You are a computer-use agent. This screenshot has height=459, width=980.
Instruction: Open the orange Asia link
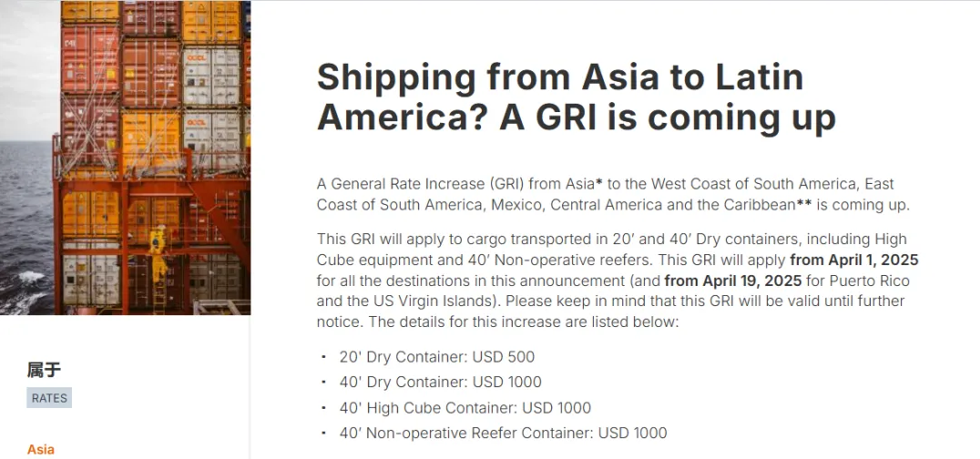coord(41,449)
